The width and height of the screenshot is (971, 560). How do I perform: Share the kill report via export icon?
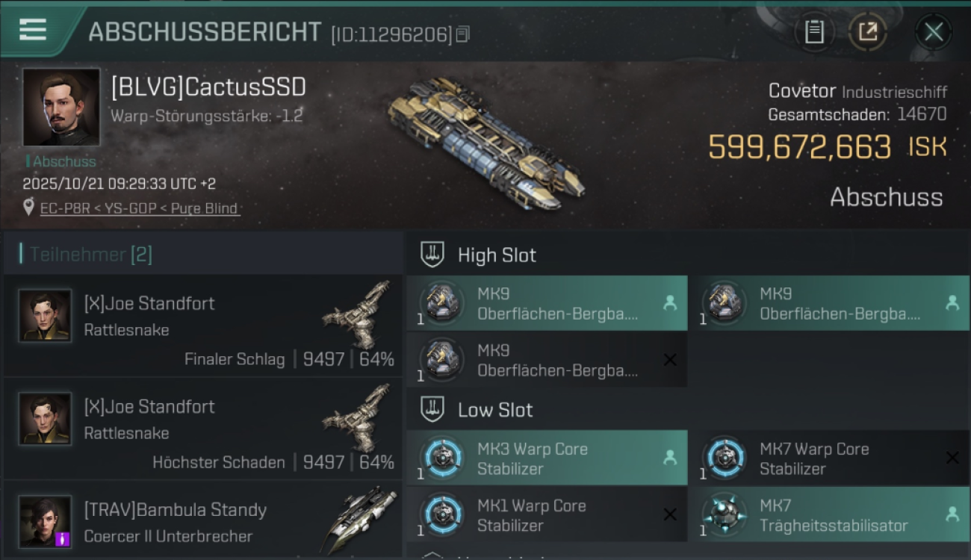(x=868, y=31)
